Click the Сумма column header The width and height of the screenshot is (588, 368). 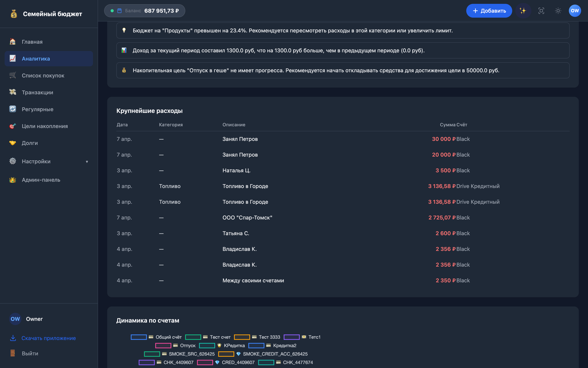pyautogui.click(x=448, y=125)
